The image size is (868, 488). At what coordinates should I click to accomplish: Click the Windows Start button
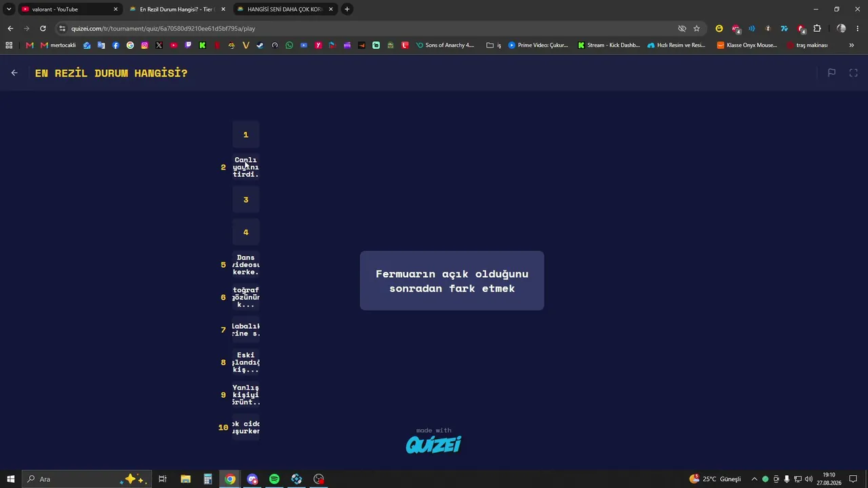coord(11,479)
